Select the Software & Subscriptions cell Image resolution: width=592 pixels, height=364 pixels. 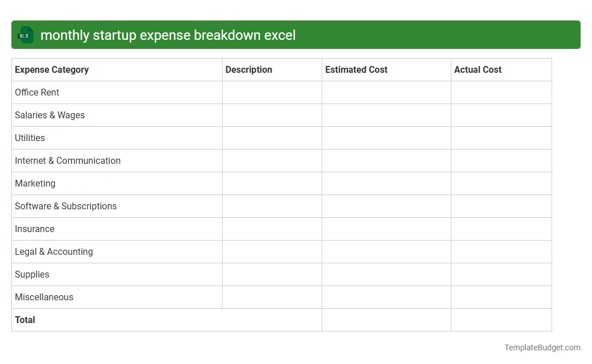[x=65, y=206]
